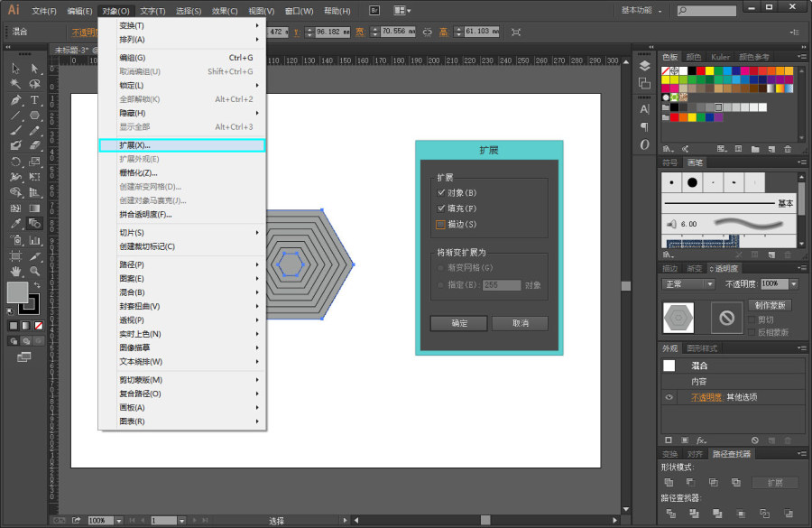Screen dimensions: 812x528
Task: Select the 指定(E) radio button
Action: click(440, 285)
